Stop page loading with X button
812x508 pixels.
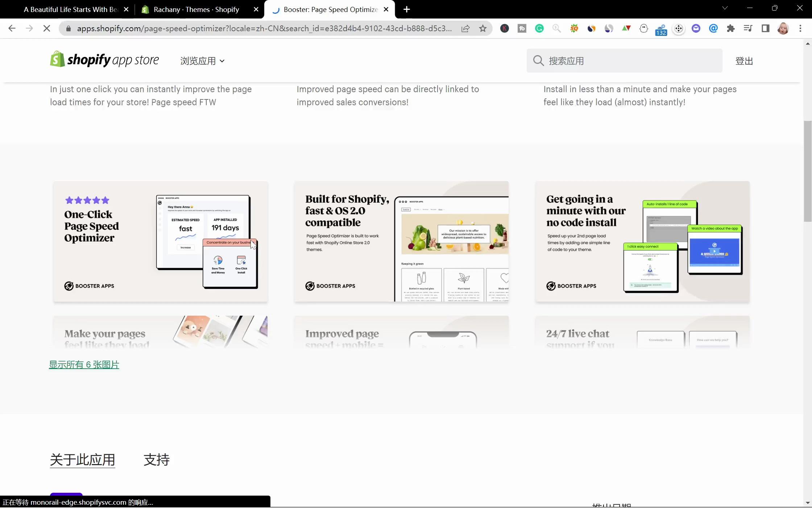pyautogui.click(x=46, y=28)
